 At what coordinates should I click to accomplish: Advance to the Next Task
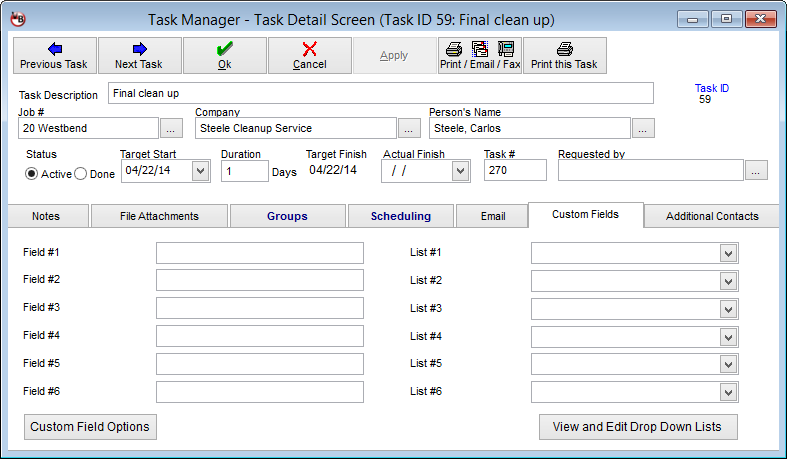[x=139, y=56]
